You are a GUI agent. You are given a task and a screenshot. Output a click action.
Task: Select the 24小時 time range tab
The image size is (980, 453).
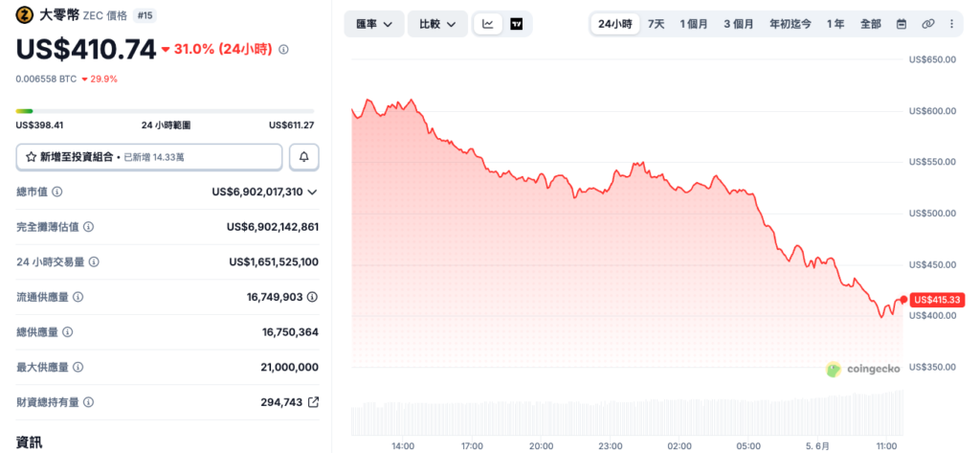tap(615, 24)
